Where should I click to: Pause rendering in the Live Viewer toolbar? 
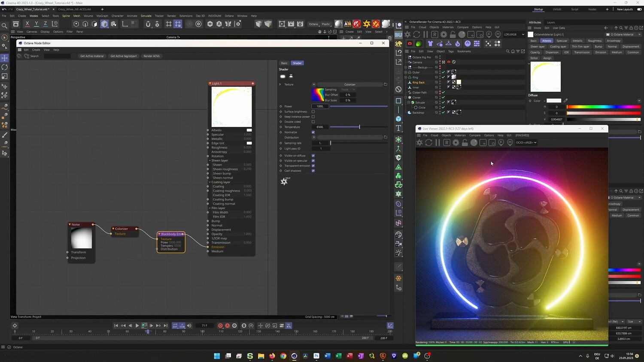[437, 142]
